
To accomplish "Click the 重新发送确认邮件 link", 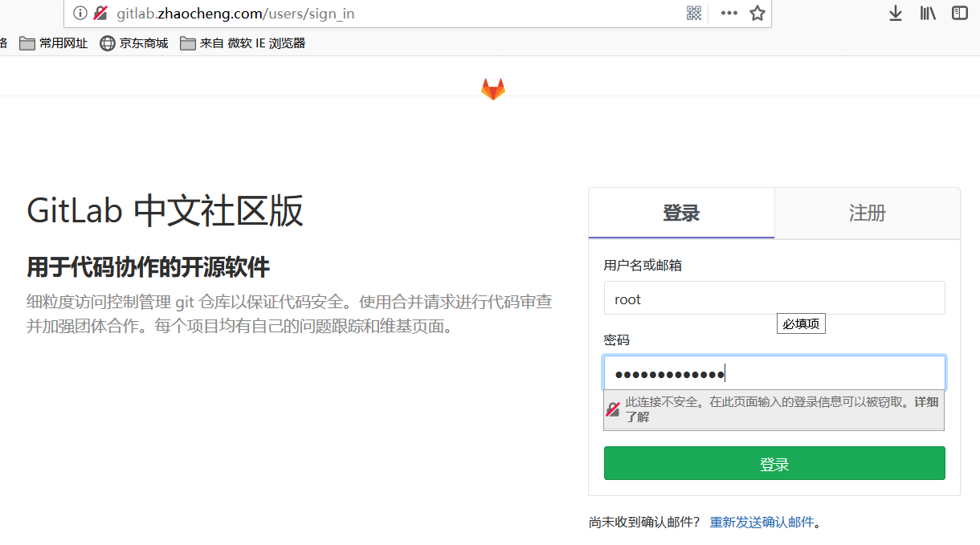I will click(762, 523).
